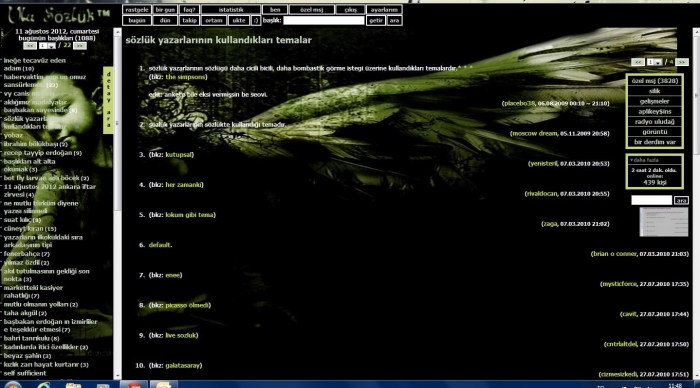Click the 'rastgele' button
The width and height of the screenshot is (700, 388).
point(137,9)
